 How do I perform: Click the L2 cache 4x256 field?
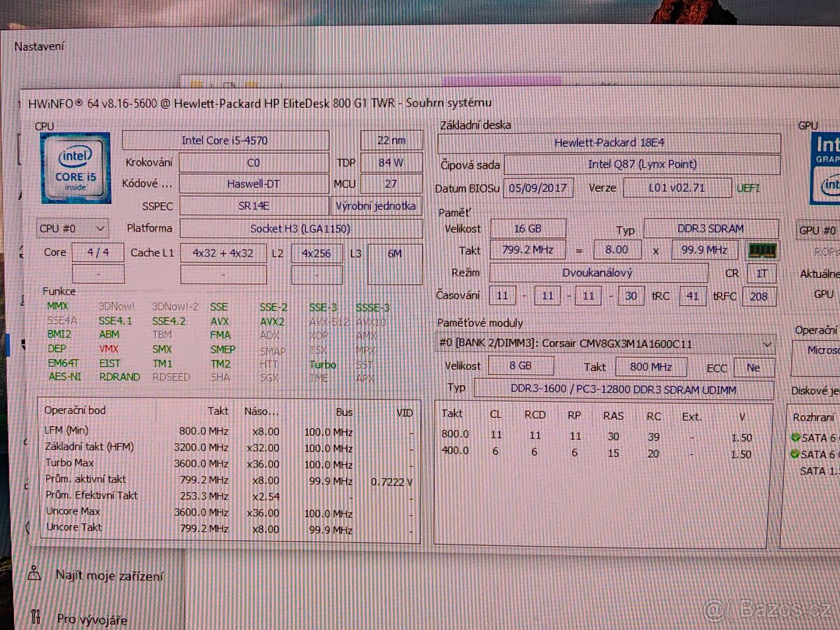(316, 253)
